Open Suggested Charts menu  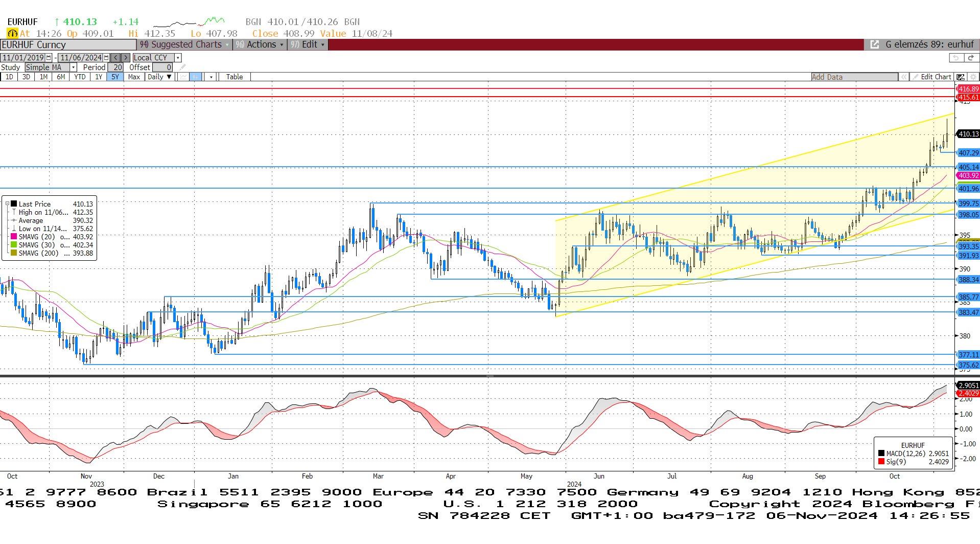184,44
